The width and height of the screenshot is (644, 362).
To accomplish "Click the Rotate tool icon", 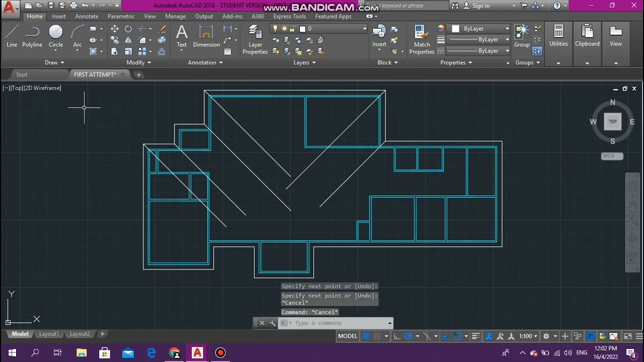I will [x=128, y=29].
